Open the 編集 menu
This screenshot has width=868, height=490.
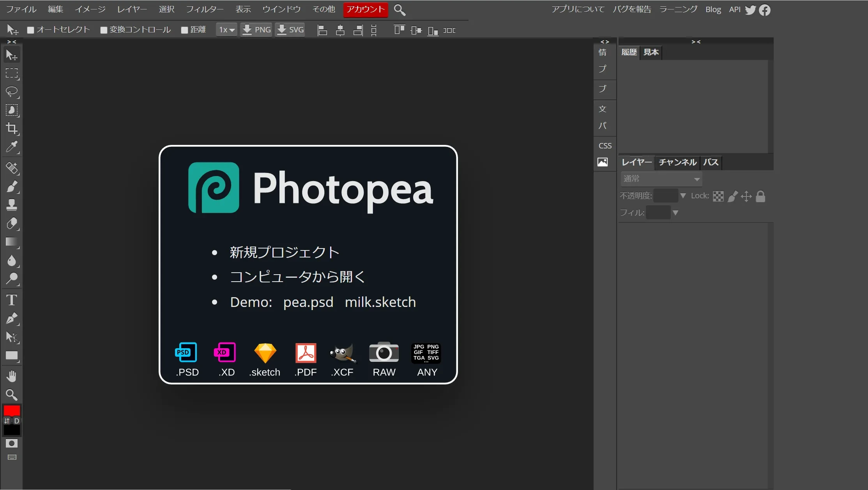click(x=55, y=9)
